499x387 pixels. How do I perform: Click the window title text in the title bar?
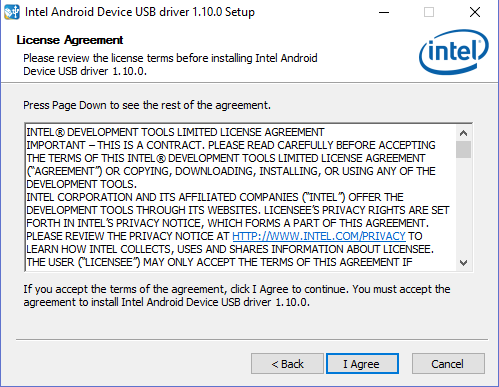pyautogui.click(x=140, y=12)
